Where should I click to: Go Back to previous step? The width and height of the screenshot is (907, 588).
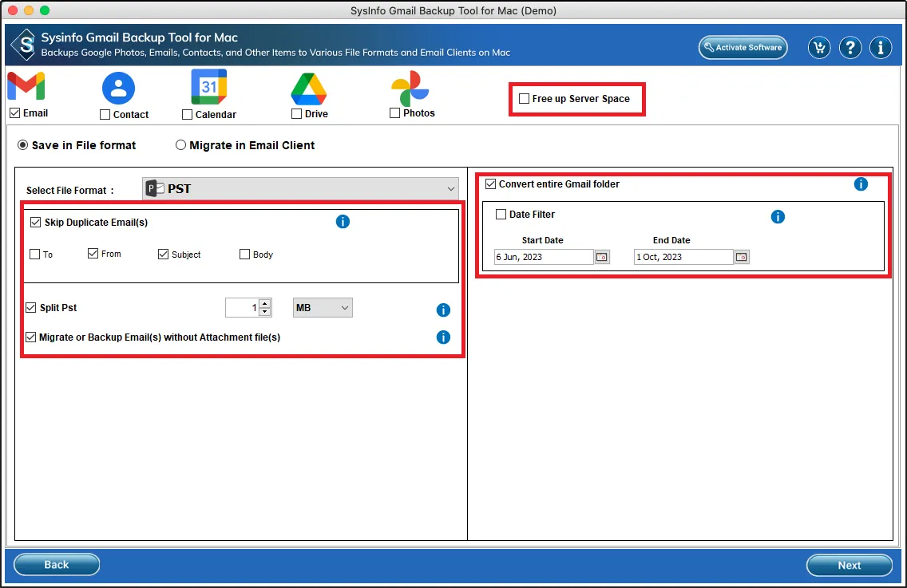pyautogui.click(x=57, y=565)
